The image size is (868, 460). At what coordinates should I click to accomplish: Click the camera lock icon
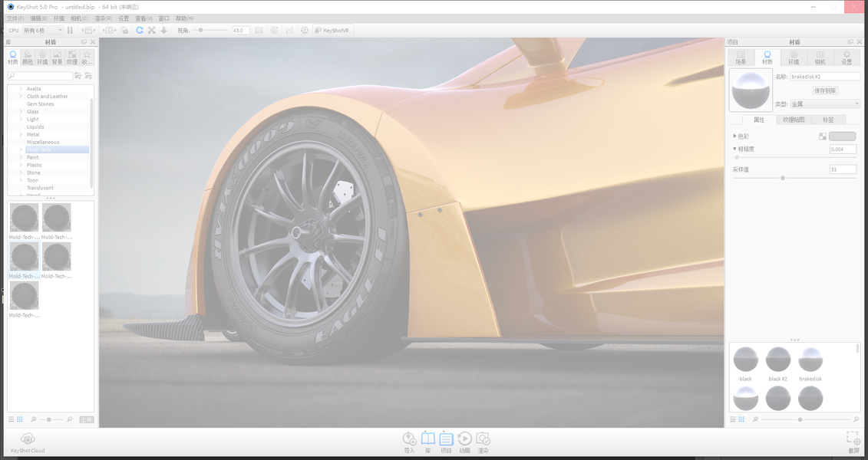(124, 31)
